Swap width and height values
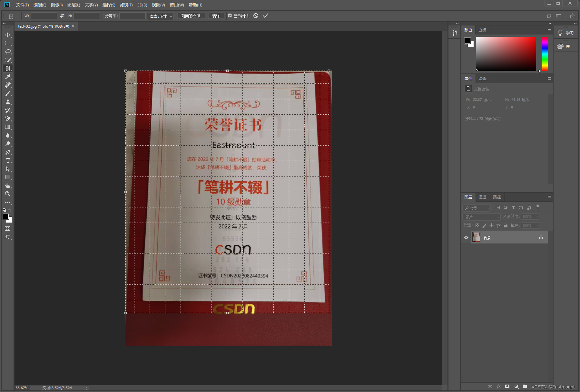The image size is (580, 392). click(62, 16)
